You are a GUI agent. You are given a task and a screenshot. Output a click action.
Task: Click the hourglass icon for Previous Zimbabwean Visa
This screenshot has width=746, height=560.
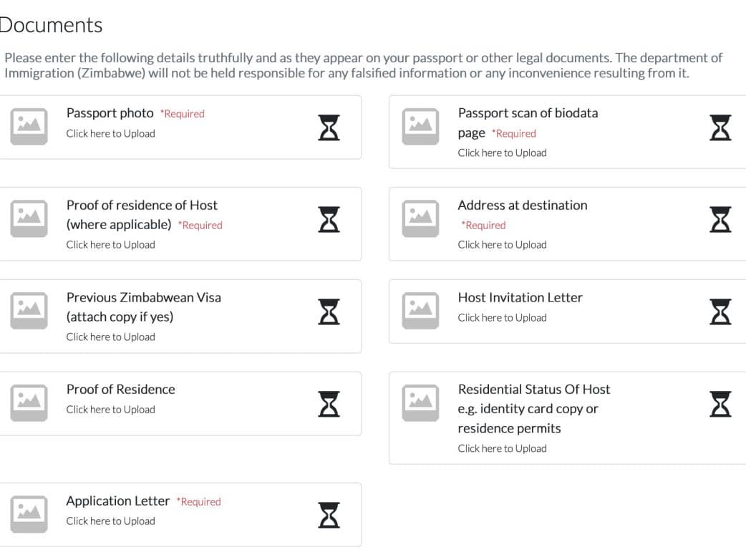(329, 312)
